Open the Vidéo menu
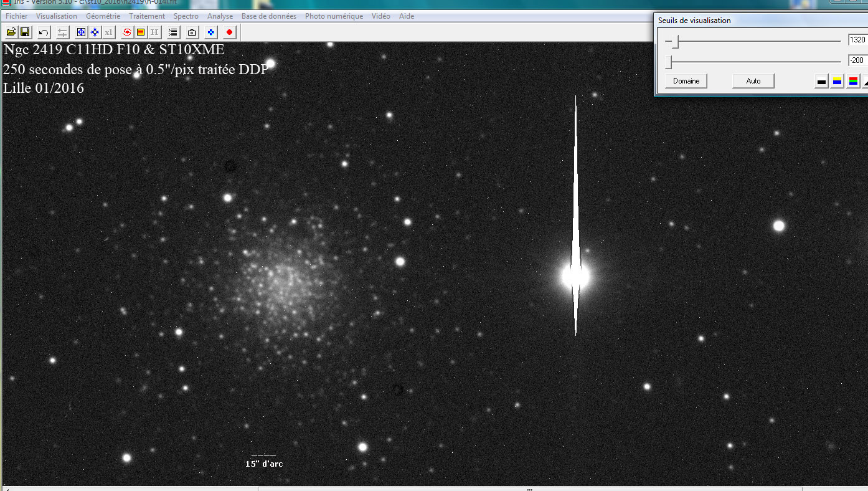 click(x=381, y=16)
